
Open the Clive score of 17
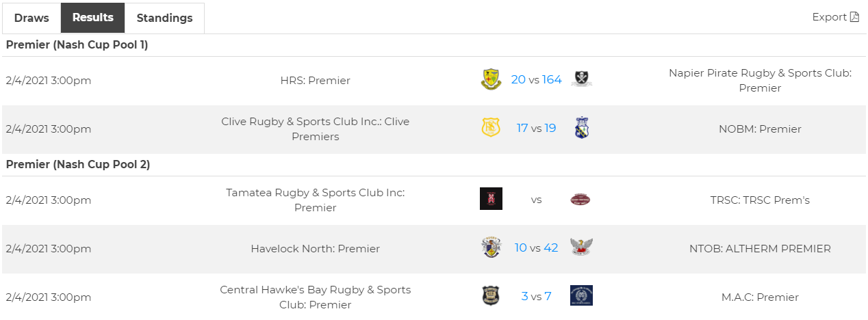[x=522, y=129]
